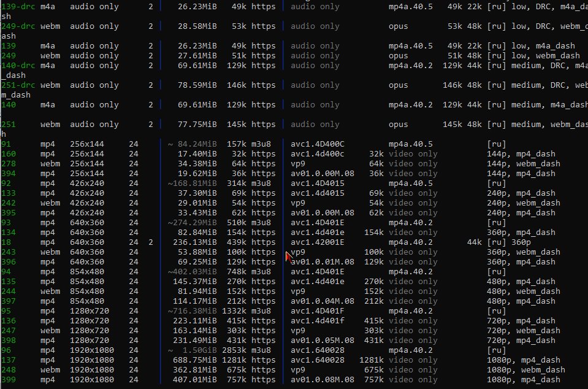This screenshot has height=389, width=588.
Task: Select the av01.0.08M.08 codec entry
Action: tap(322, 380)
